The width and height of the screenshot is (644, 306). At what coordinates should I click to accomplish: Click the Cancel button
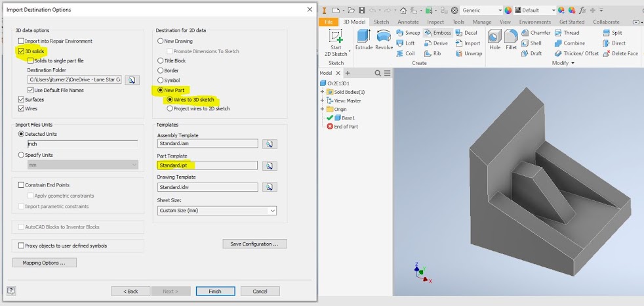tap(260, 291)
